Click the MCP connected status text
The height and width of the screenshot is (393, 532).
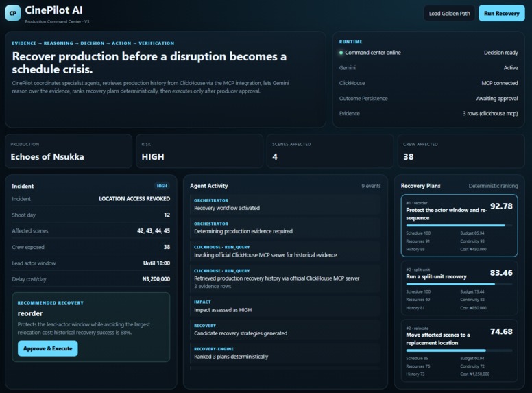(x=499, y=83)
